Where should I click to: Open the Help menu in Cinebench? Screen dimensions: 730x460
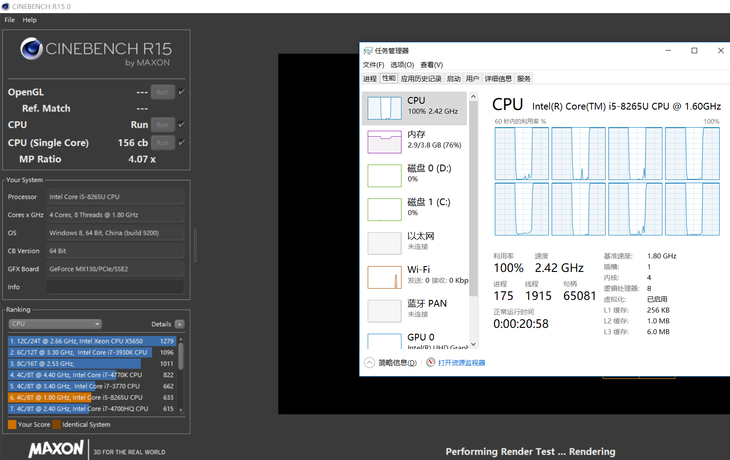click(x=29, y=20)
